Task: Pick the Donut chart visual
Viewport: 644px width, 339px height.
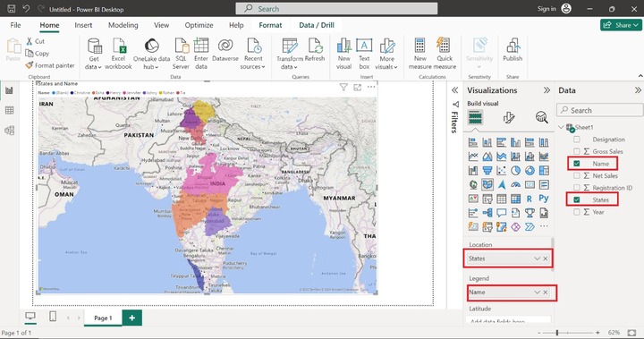Action: pos(530,170)
